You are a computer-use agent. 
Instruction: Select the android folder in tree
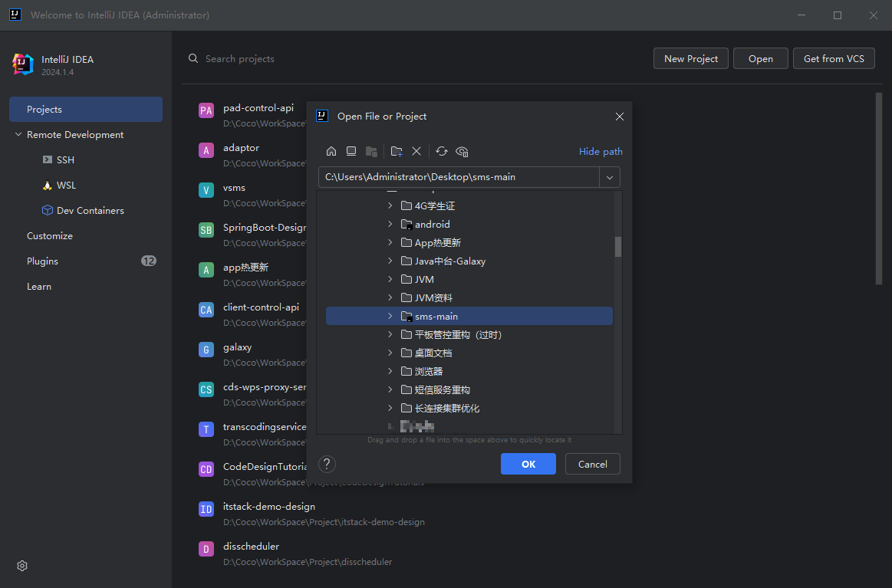pyautogui.click(x=469, y=224)
